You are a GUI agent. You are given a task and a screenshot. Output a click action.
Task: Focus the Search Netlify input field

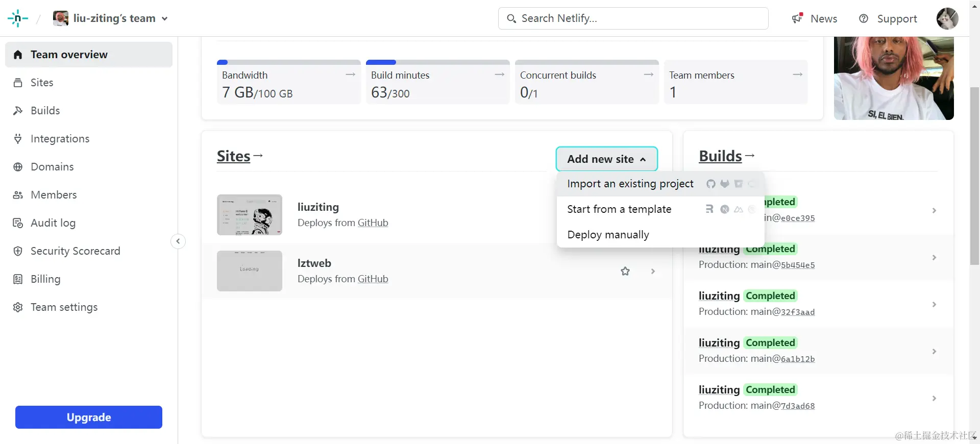(x=633, y=18)
